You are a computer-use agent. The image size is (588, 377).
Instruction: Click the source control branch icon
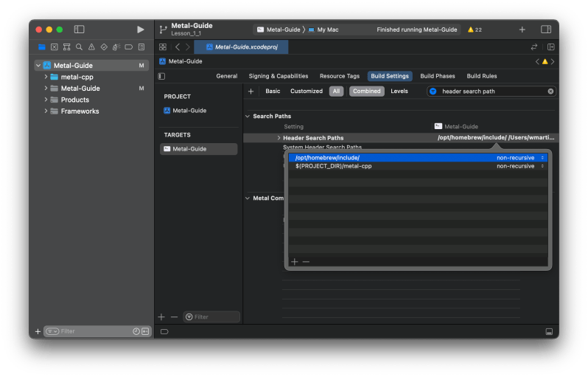point(163,30)
